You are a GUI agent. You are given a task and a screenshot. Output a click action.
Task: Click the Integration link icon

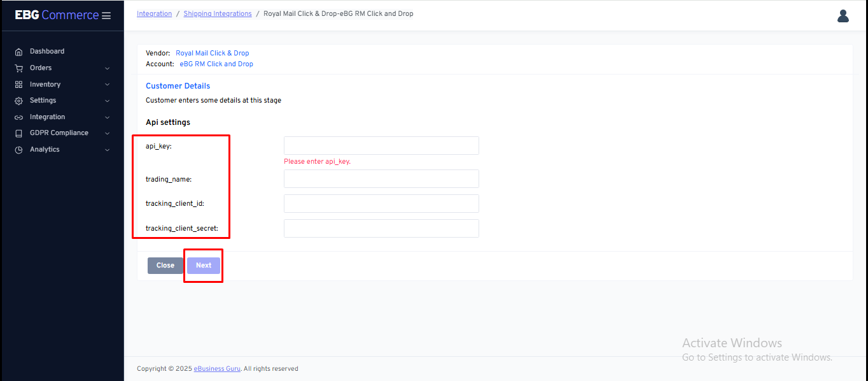[x=18, y=117]
